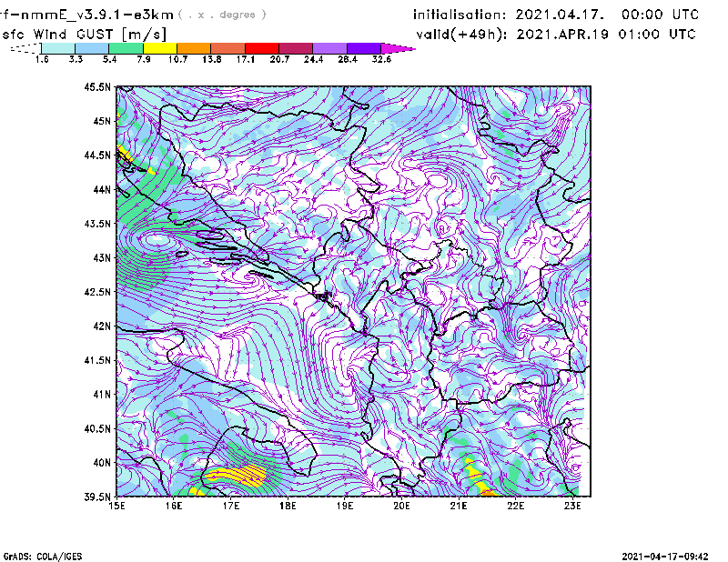728x562 pixels.
Task: Click the 23E longitude label
Action: tap(572, 506)
